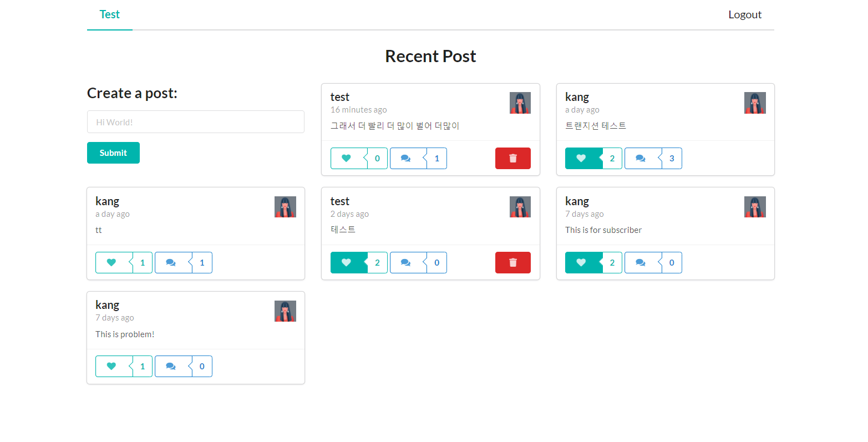Like the 'This is problem!' post

(112, 366)
